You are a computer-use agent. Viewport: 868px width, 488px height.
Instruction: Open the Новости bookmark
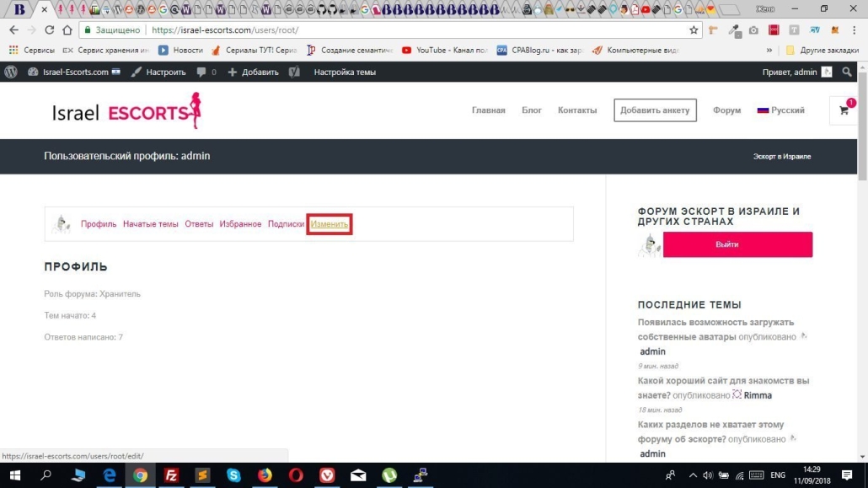click(180, 51)
